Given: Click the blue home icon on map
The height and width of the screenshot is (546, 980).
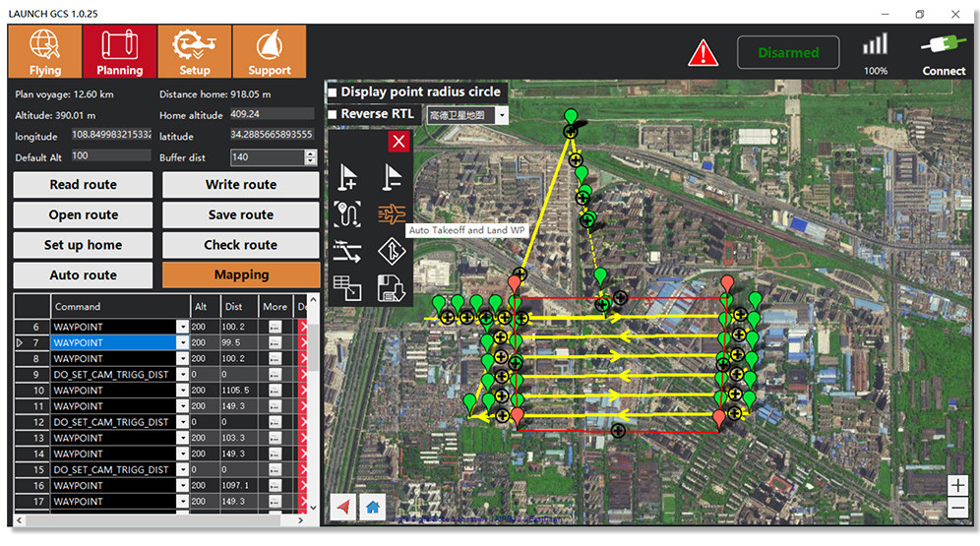Looking at the screenshot, I should click(373, 507).
